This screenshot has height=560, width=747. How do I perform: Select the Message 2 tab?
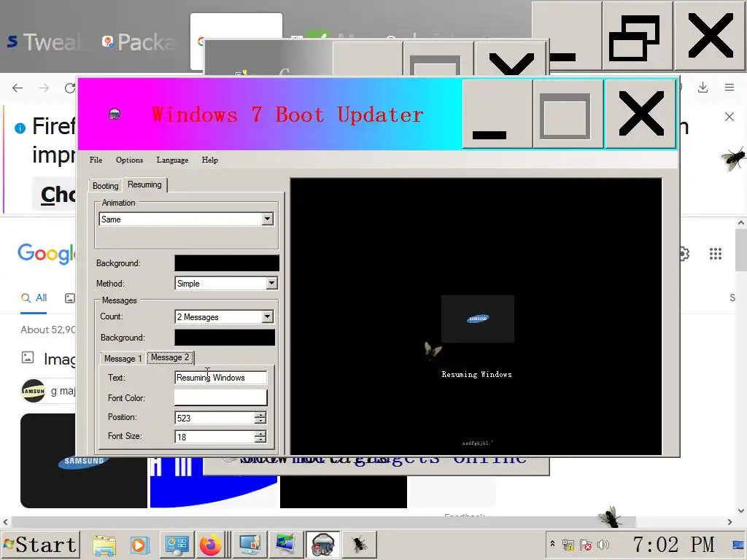pyautogui.click(x=170, y=357)
